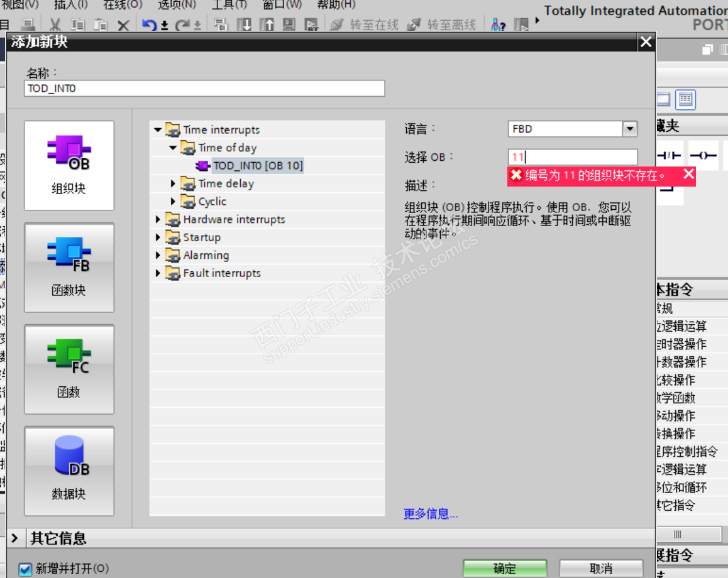Select the Organization block (OB) type
The width and height of the screenshot is (728, 578).
pos(69,166)
